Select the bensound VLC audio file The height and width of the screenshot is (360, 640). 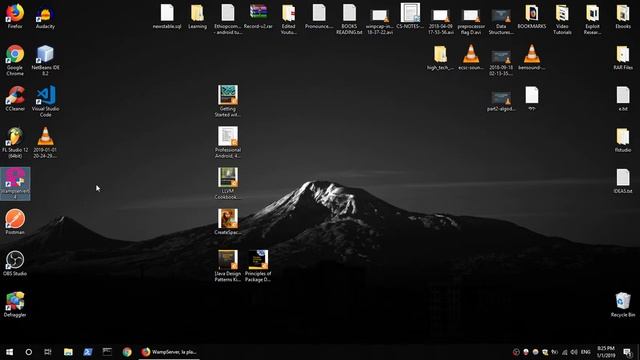531,58
